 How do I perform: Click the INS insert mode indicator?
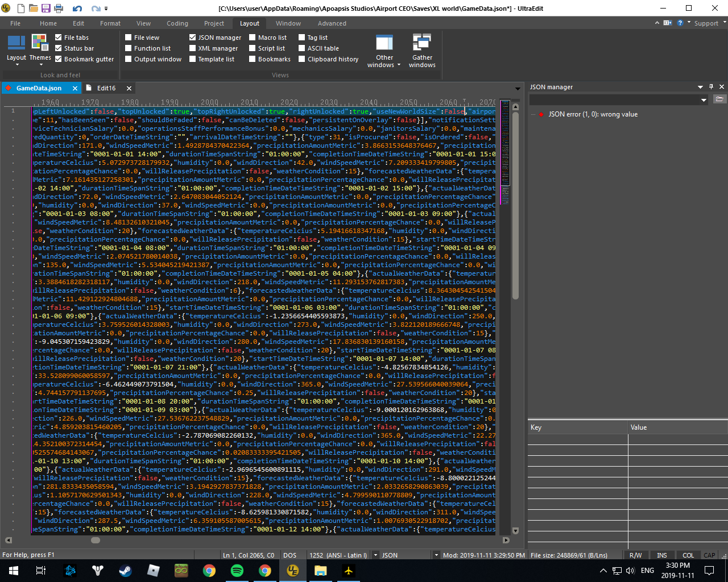click(662, 555)
